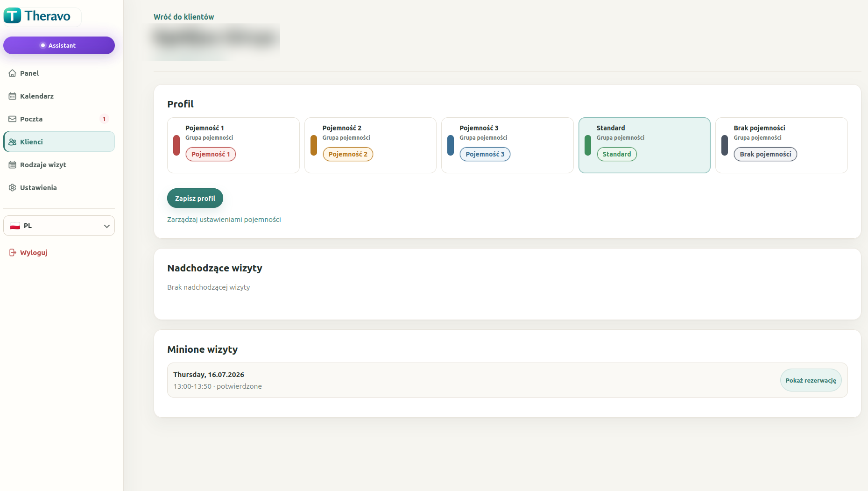
Task: Click the dark Brak pojemności color bar
Action: pyautogui.click(x=725, y=145)
